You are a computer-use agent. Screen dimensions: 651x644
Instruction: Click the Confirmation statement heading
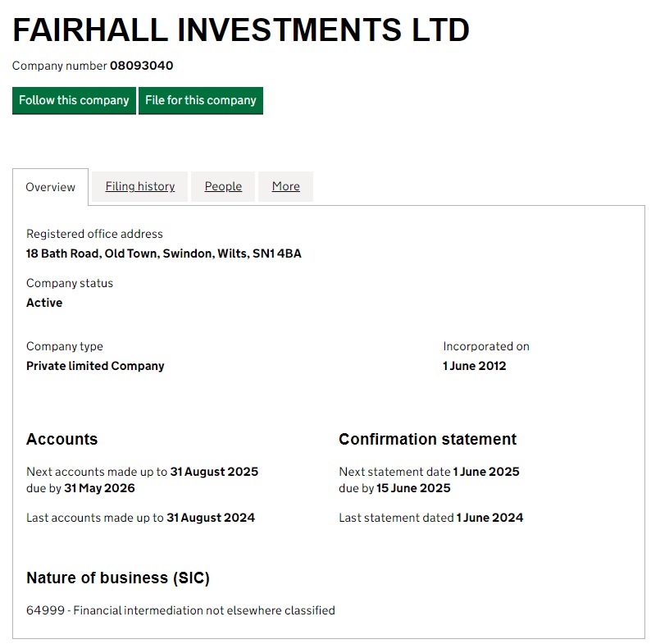point(427,439)
